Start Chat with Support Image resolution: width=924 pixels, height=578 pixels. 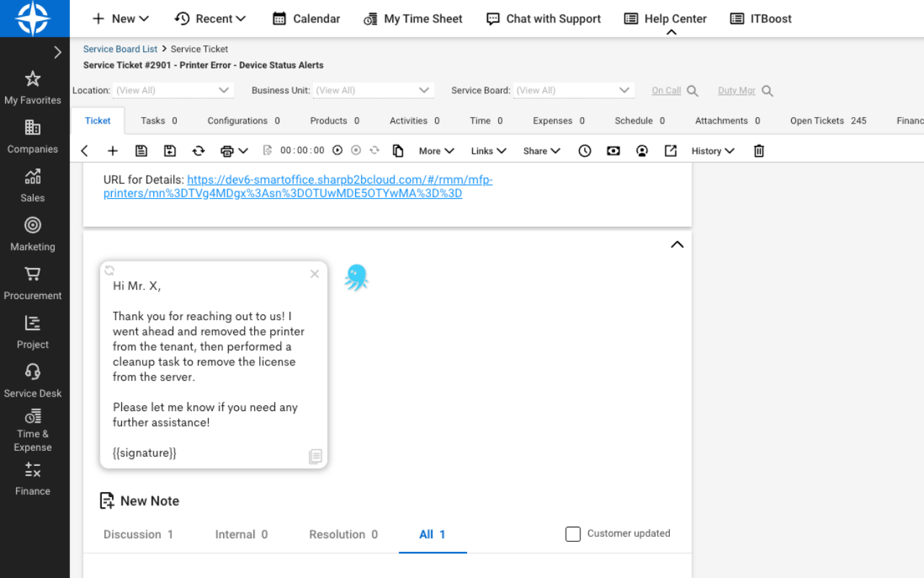[544, 19]
